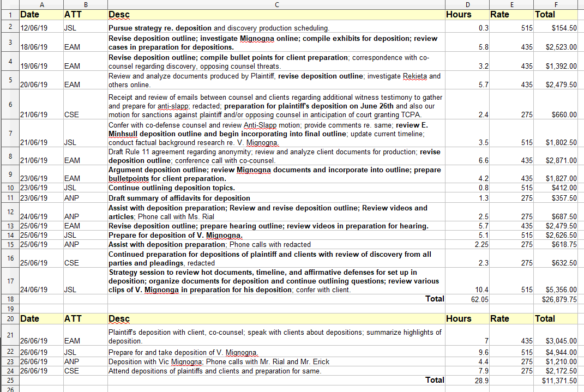Select empty row 19 by its row number
This screenshot has height=392, width=584.
[10, 309]
